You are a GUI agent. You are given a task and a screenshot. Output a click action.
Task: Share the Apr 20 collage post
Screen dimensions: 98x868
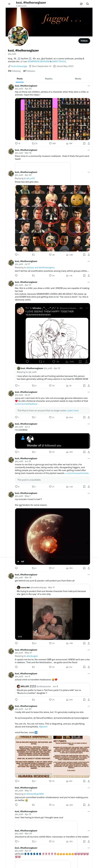(x=89, y=144)
